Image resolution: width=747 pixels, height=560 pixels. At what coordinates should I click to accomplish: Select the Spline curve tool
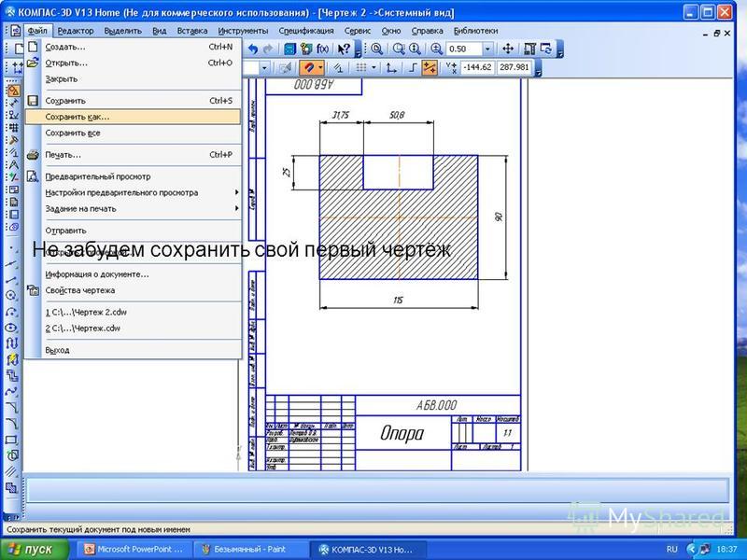[x=12, y=391]
